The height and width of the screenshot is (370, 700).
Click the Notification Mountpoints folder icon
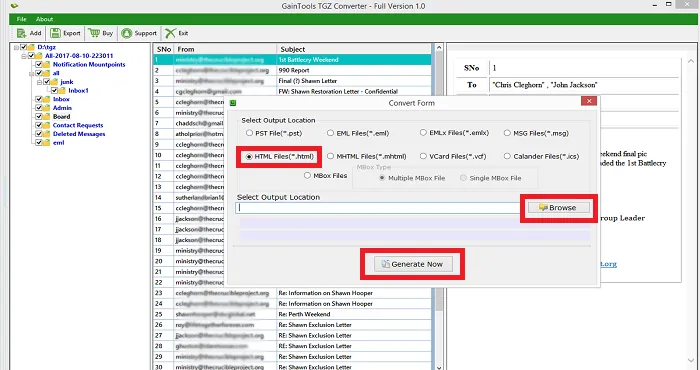click(x=46, y=64)
